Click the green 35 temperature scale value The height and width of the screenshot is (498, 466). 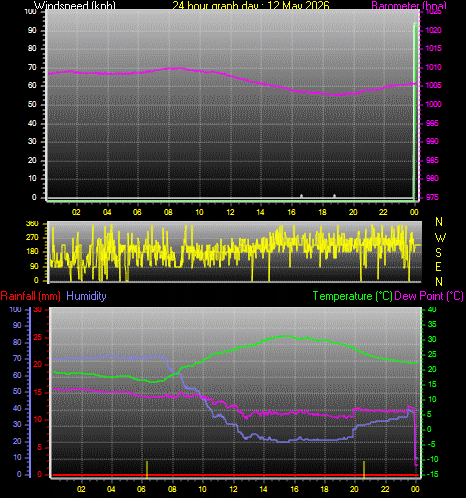[x=432, y=324]
